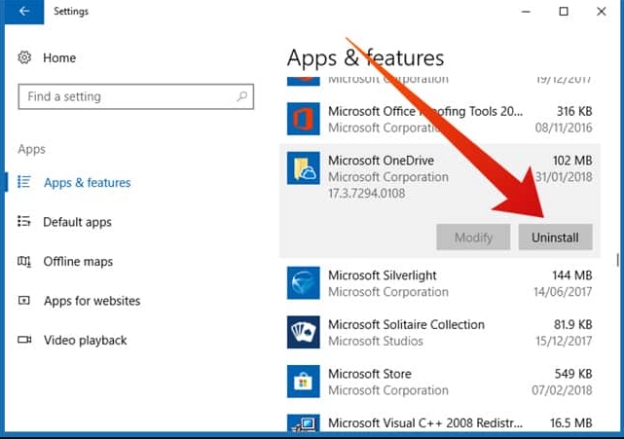The width and height of the screenshot is (624, 439).
Task: Minimize the Settings window
Action: 526,12
